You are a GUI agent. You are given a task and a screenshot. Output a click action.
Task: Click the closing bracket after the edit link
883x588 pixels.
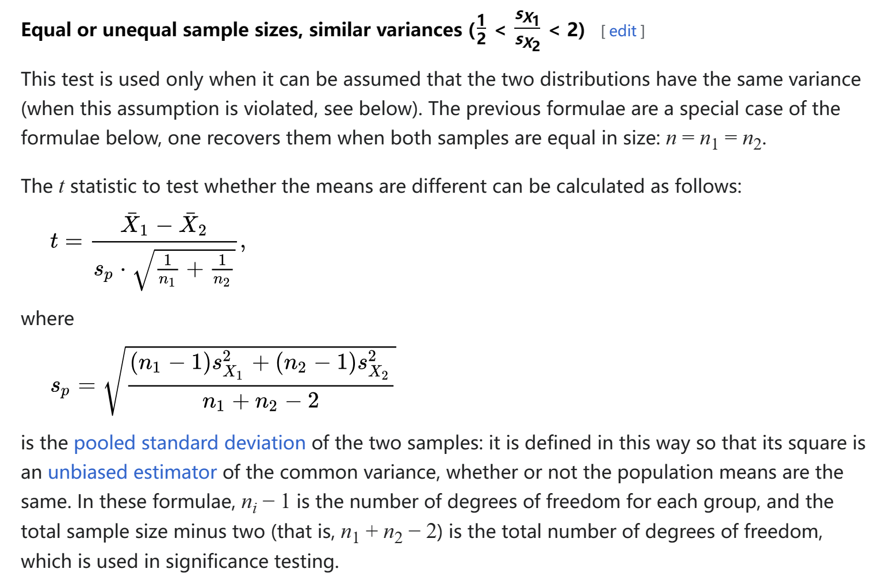(x=643, y=31)
